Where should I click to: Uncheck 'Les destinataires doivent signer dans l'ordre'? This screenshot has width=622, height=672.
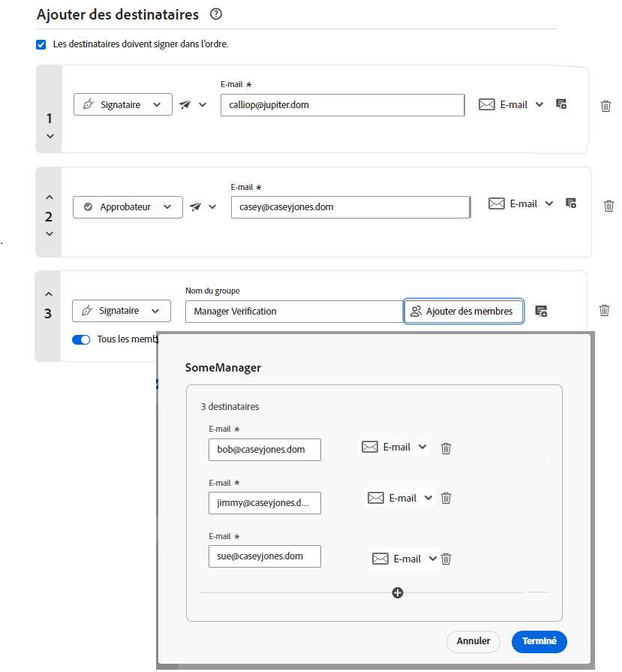41,44
